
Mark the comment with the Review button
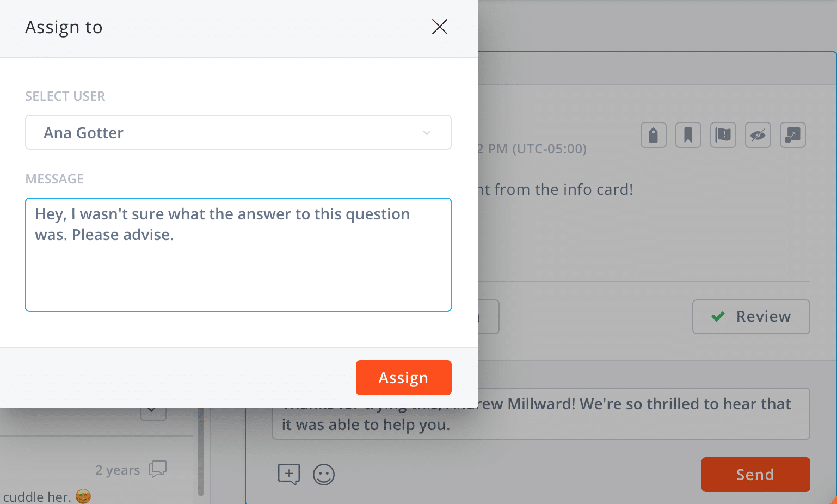click(750, 316)
